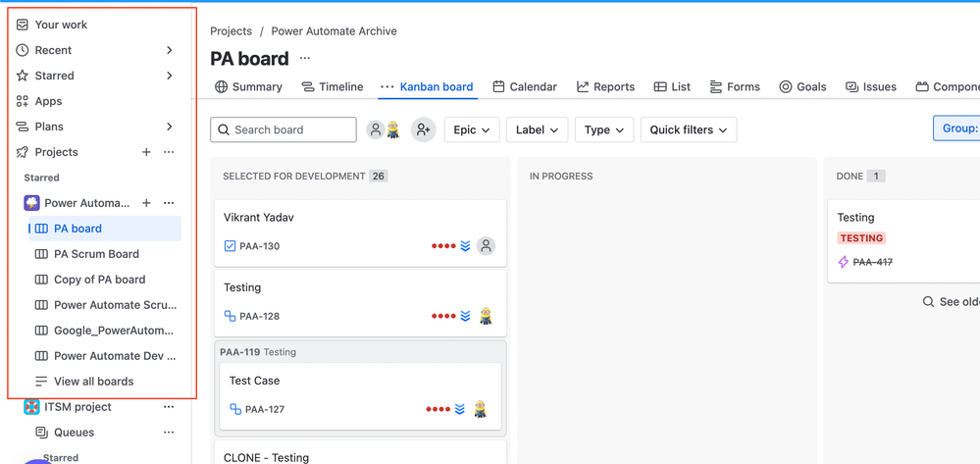Viewport: 980px width, 464px height.
Task: Open the Vikrant Yadav card
Action: point(360,233)
